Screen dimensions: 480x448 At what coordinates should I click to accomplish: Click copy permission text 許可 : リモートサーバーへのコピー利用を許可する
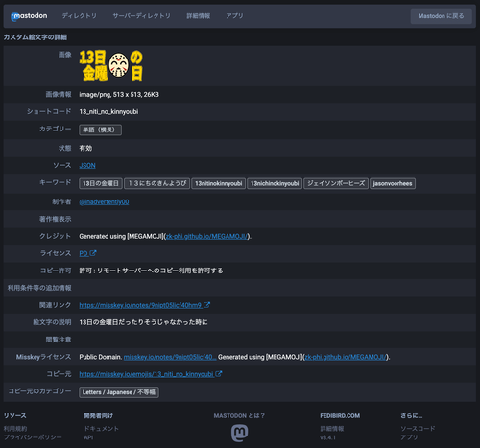(x=151, y=271)
